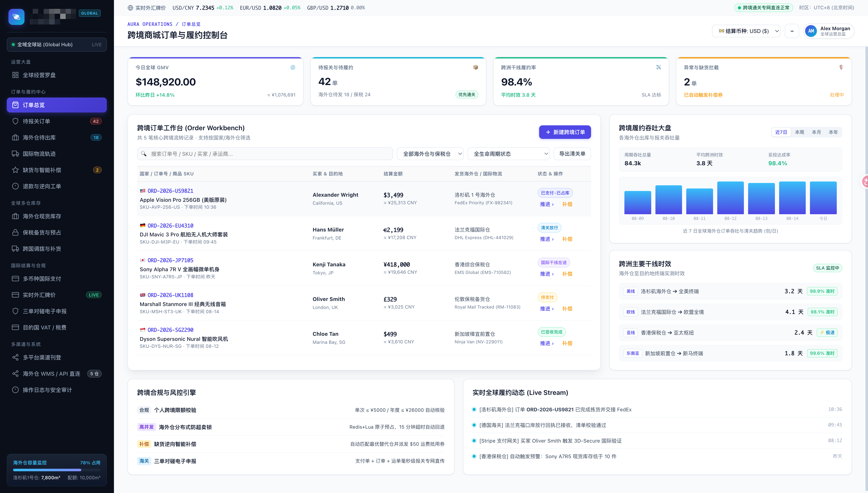Click the 跨境通关专网直连正常 status pill

[x=763, y=8]
